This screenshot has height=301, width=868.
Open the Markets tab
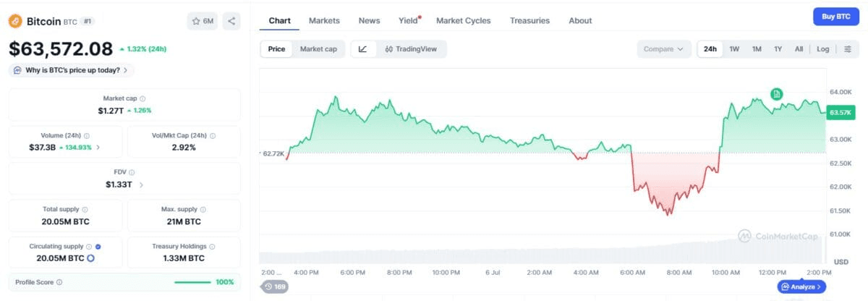324,20
